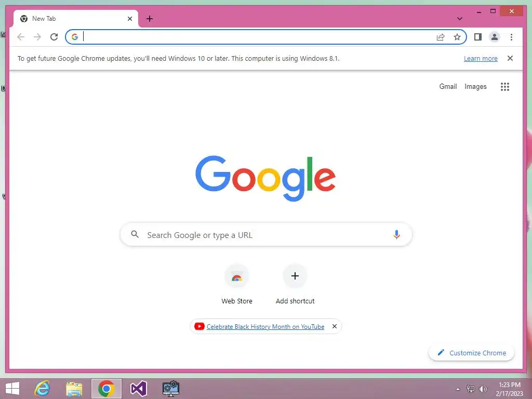Open the Google apps grid
The height and width of the screenshot is (399, 532).
pos(505,87)
